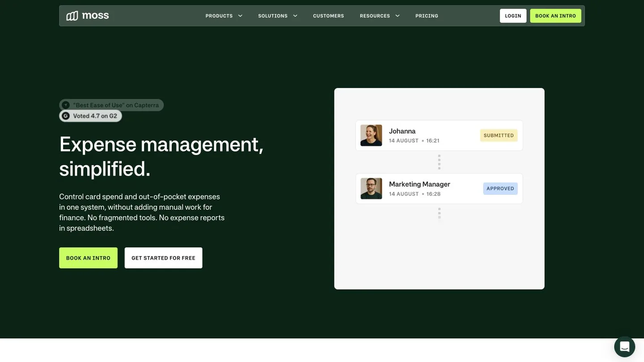Image resolution: width=644 pixels, height=362 pixels.
Task: Click the Voted 4.7 on G2 badge
Action: point(91,116)
